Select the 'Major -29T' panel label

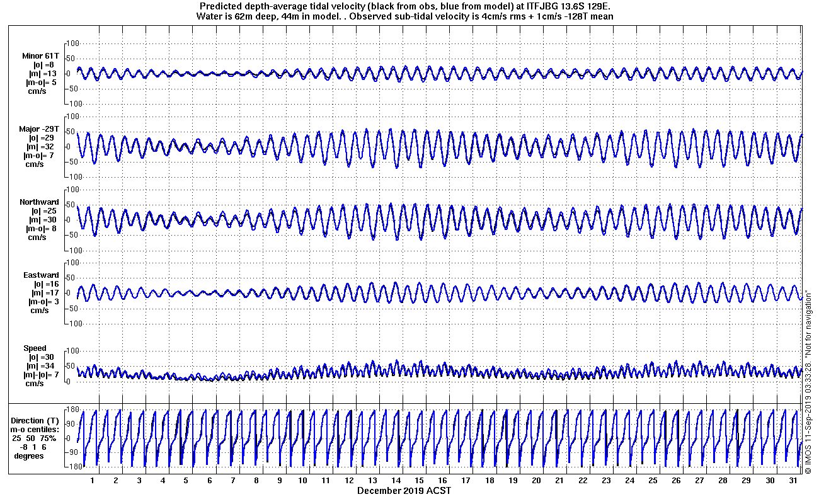click(39, 129)
